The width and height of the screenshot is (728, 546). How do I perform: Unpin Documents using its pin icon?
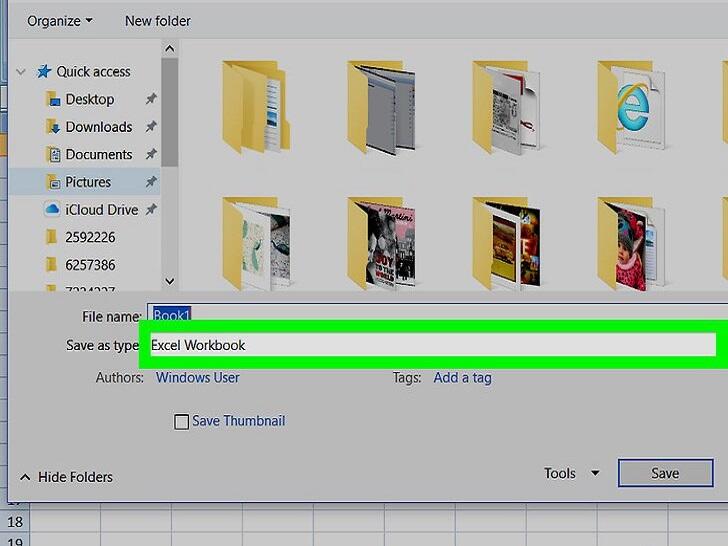click(x=151, y=154)
